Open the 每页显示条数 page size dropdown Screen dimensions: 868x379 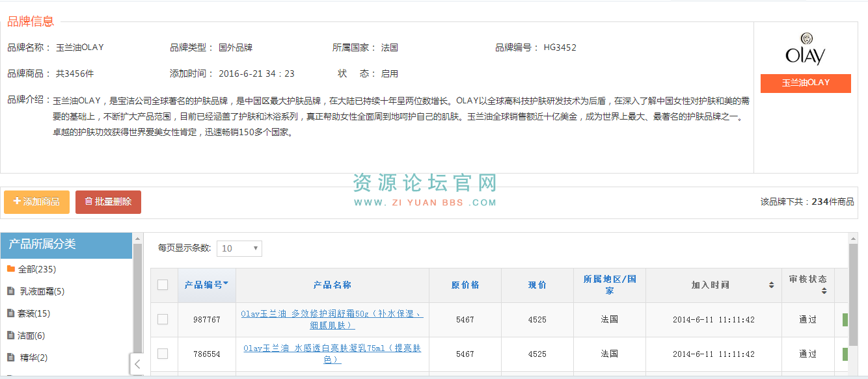coord(239,248)
